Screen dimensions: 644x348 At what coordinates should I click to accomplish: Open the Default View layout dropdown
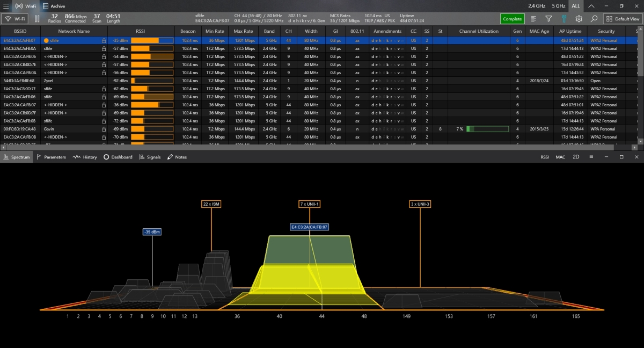point(623,18)
